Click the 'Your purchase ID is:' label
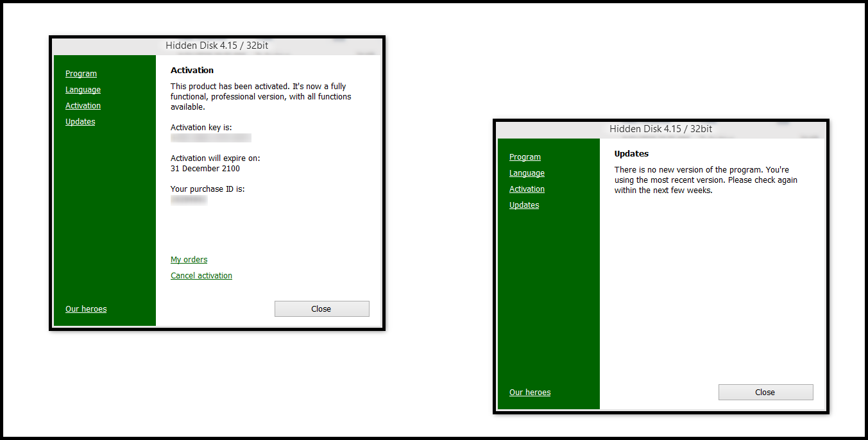The width and height of the screenshot is (868, 440). pos(208,189)
